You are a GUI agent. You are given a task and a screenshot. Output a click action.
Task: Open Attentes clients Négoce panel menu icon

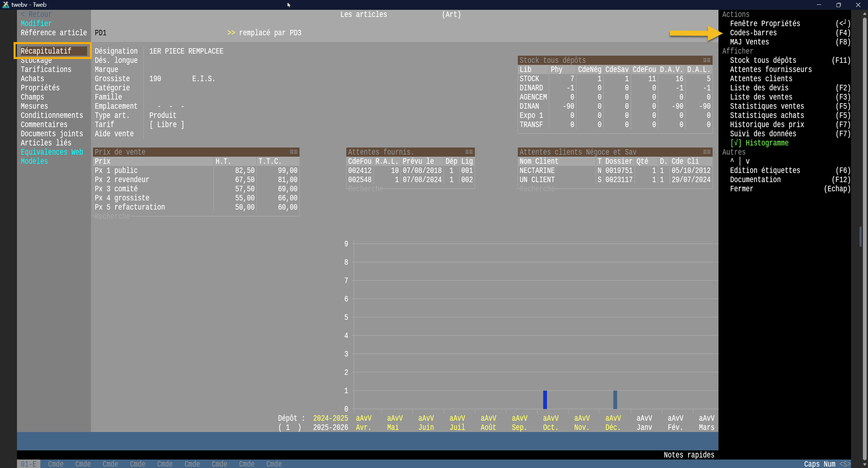(x=707, y=152)
